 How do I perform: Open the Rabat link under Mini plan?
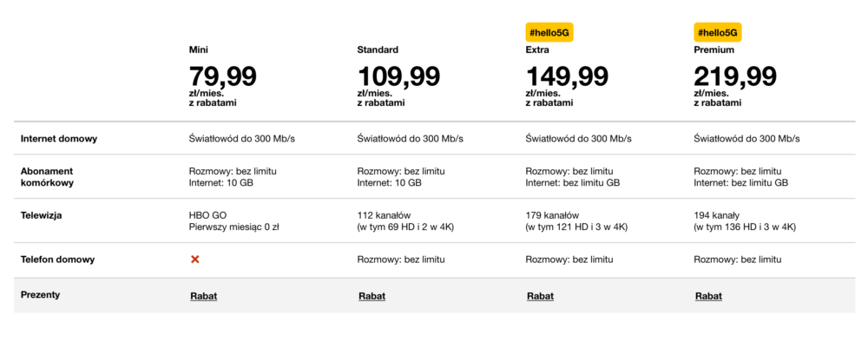[x=204, y=296]
